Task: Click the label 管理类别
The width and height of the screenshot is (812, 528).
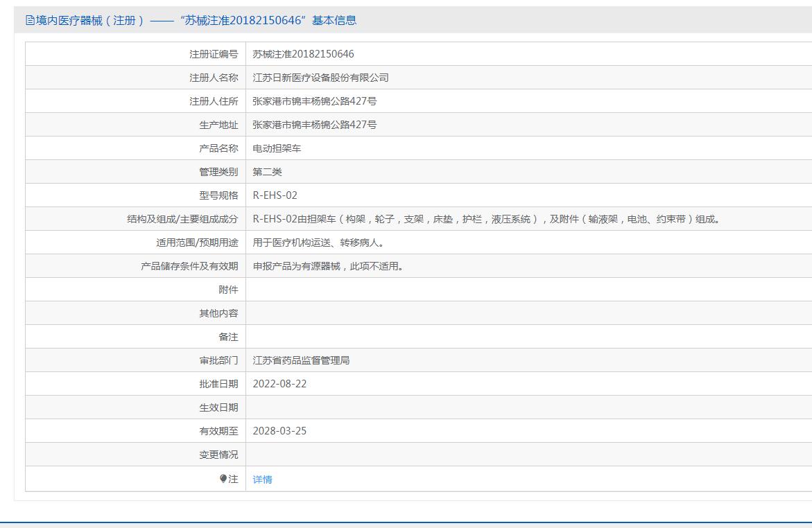Action: click(218, 172)
